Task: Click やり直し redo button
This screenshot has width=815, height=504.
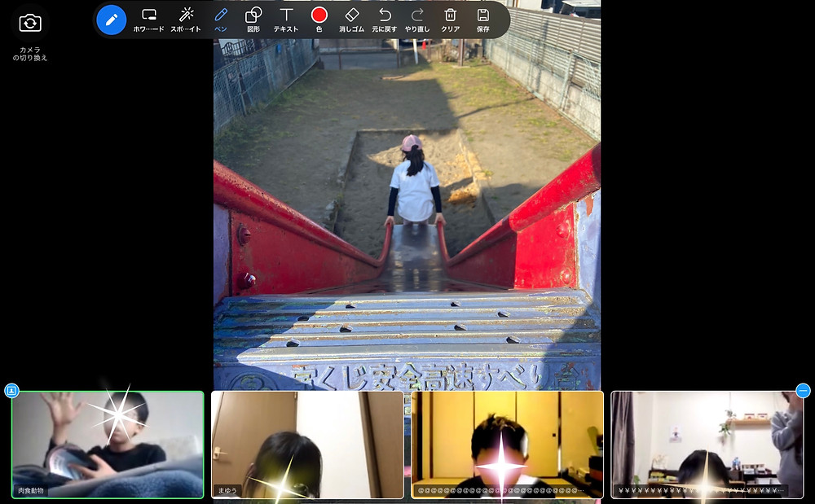Action: point(417,20)
